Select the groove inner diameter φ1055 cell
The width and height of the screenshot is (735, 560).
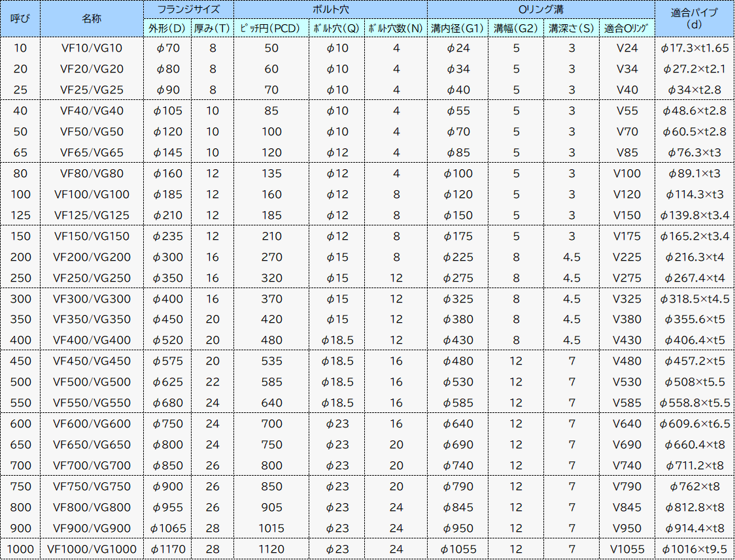click(458, 550)
